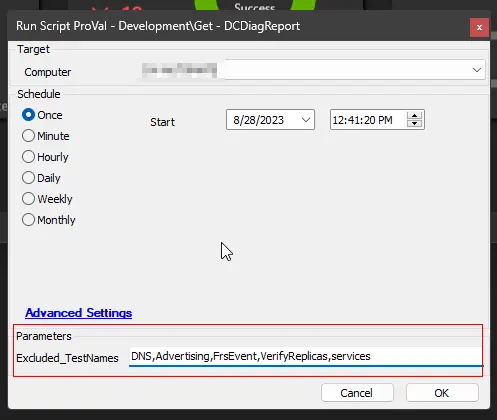
Task: Set schedule to Monthly
Action: click(49, 220)
